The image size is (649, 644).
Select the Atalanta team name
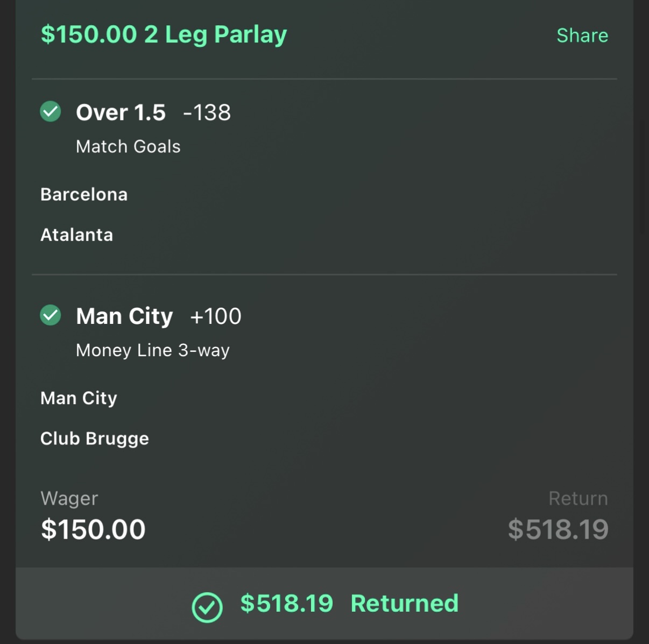coord(77,235)
